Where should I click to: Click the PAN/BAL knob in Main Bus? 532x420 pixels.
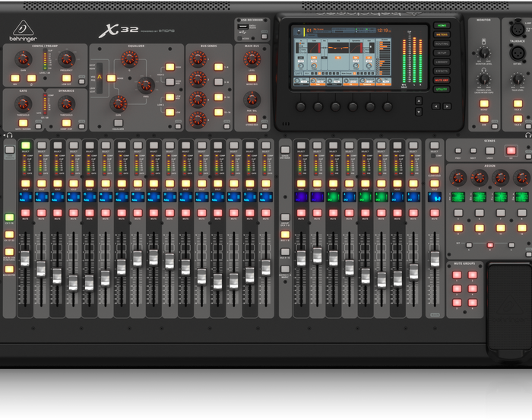tap(252, 100)
